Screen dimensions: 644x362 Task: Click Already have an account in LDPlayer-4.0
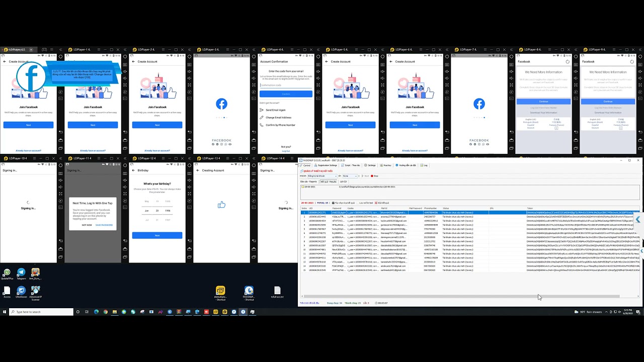(28, 150)
